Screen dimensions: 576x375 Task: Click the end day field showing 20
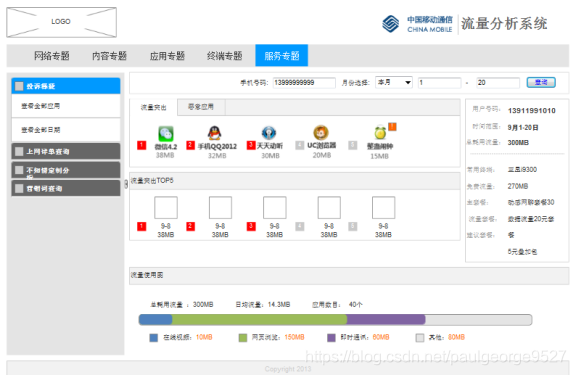tap(498, 83)
